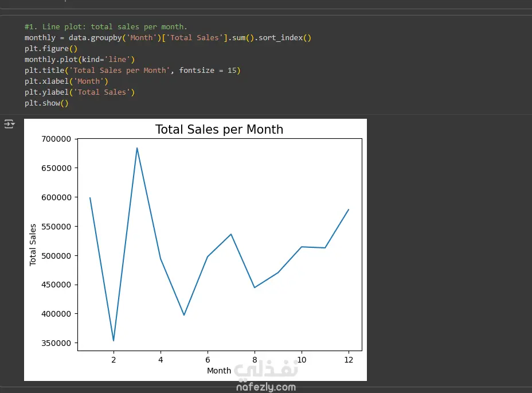Click the monthly.plot(kind='line') line
This screenshot has height=393, width=532.
tap(79, 59)
